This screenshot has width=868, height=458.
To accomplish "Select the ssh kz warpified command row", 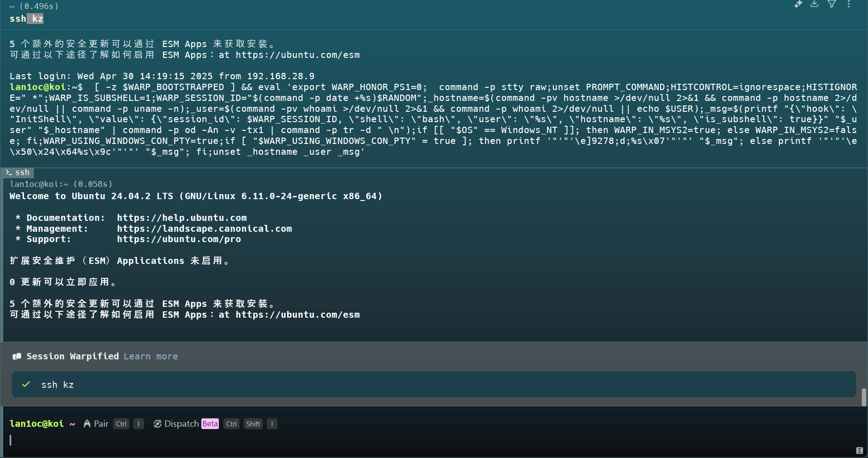I will [x=433, y=384].
